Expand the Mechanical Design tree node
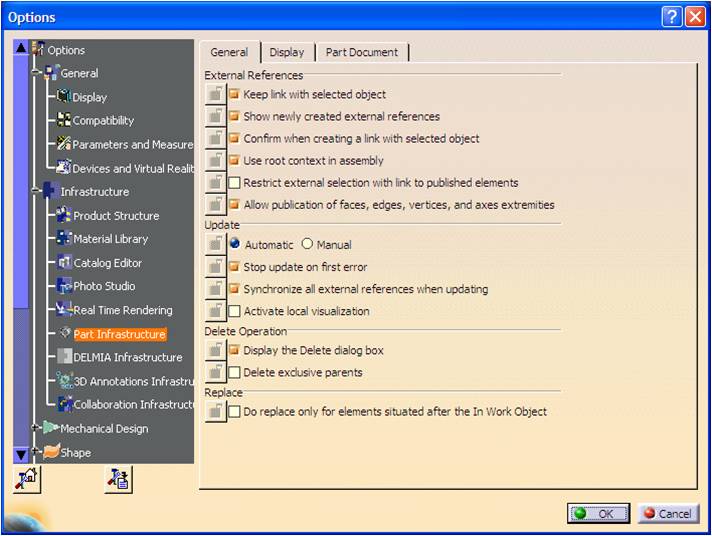 [35, 427]
